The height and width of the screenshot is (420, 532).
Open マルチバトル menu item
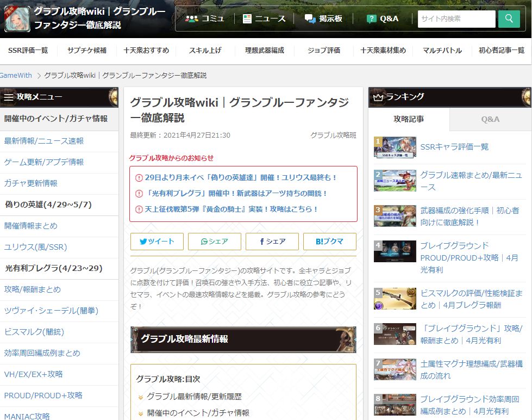[442, 50]
